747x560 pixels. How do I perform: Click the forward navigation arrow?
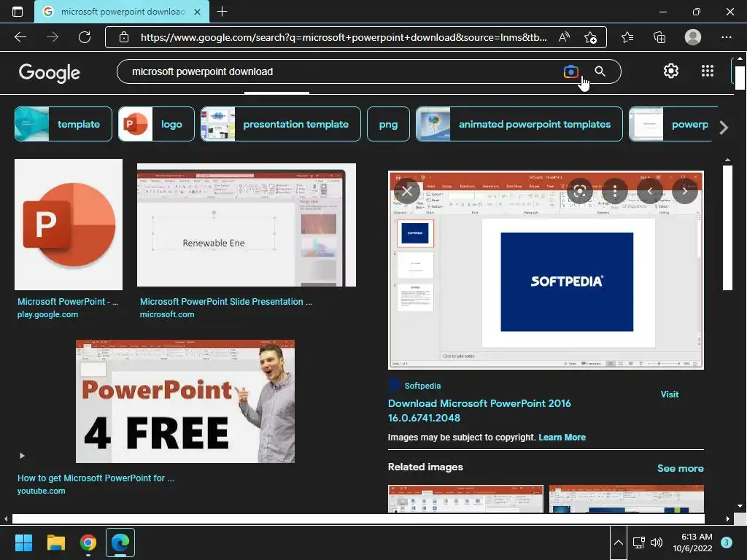pos(53,37)
